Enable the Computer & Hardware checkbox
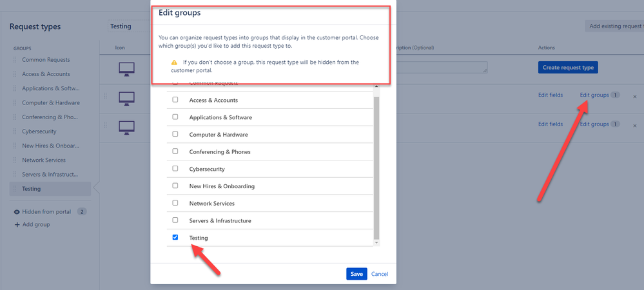Image resolution: width=644 pixels, height=290 pixels. (175, 134)
